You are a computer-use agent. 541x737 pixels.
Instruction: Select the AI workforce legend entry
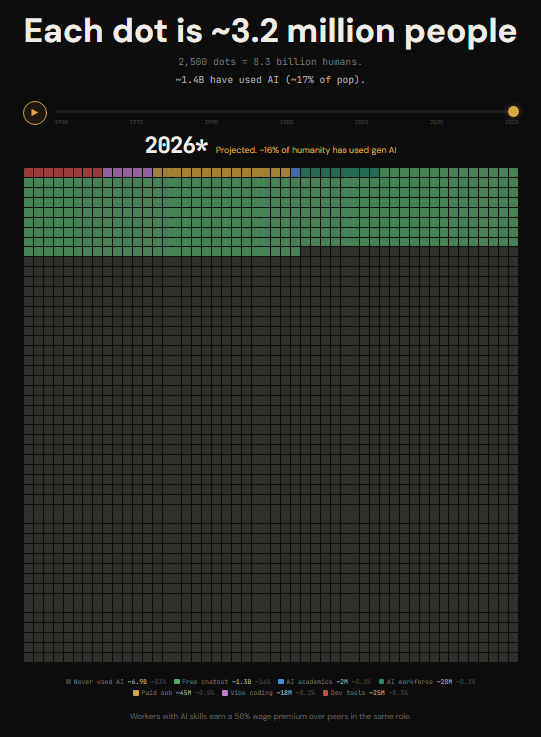427,682
